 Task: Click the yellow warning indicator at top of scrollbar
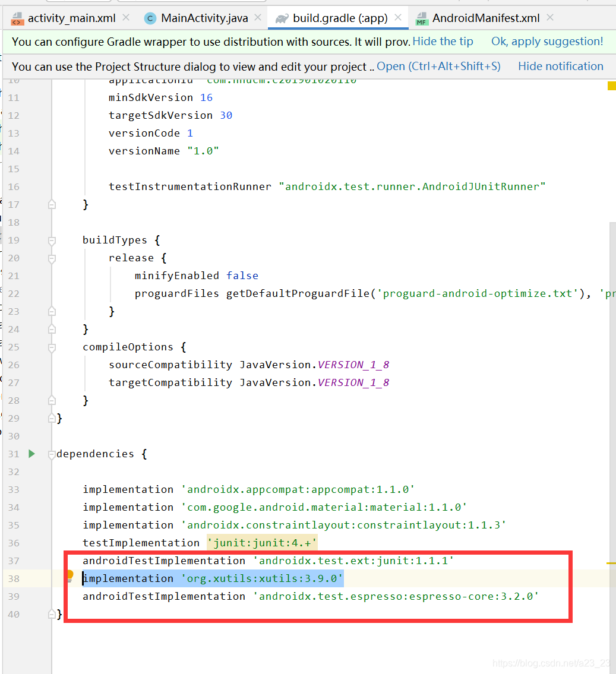click(x=612, y=86)
